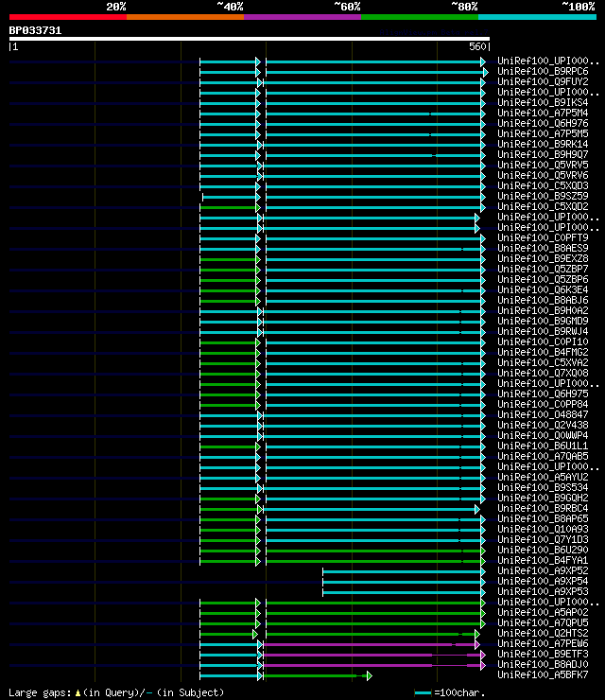Click the purple ~60% identity color bar
The image size is (605, 700).
(302, 17)
